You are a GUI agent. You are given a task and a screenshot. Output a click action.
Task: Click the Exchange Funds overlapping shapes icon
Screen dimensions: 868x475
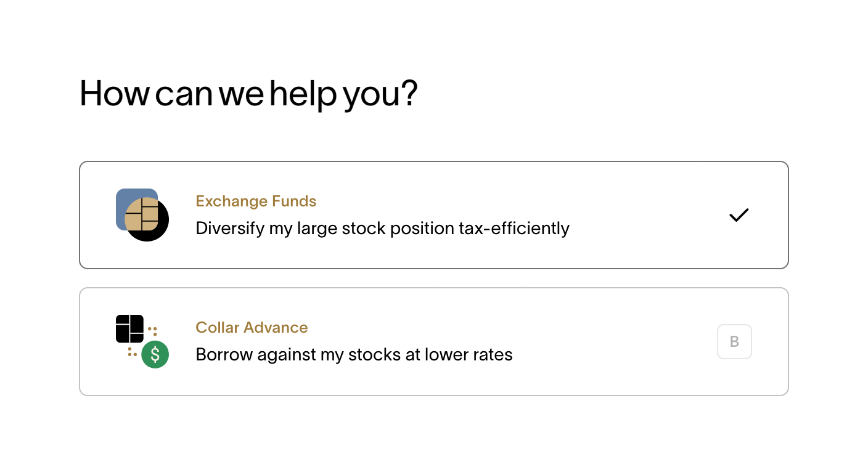pyautogui.click(x=142, y=215)
